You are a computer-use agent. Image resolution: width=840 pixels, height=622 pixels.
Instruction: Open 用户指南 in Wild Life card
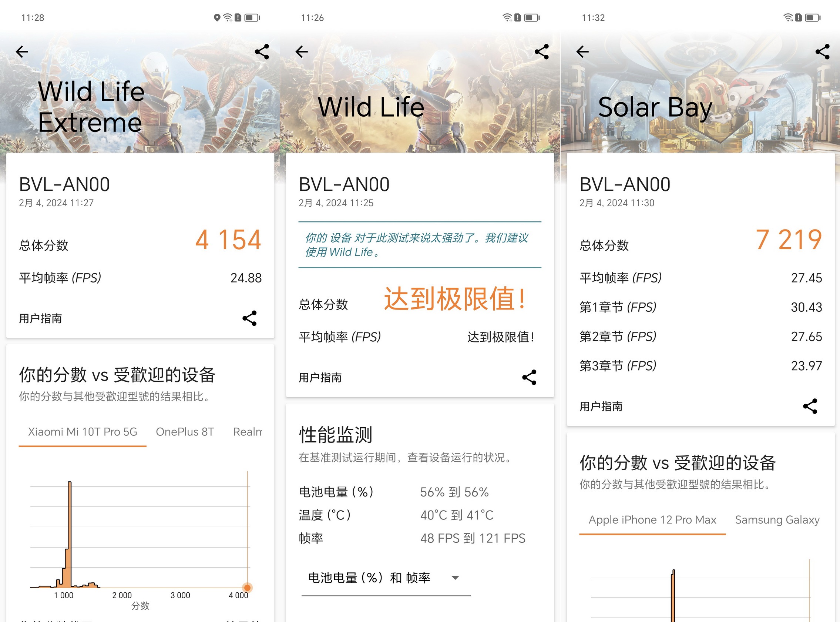pyautogui.click(x=320, y=377)
